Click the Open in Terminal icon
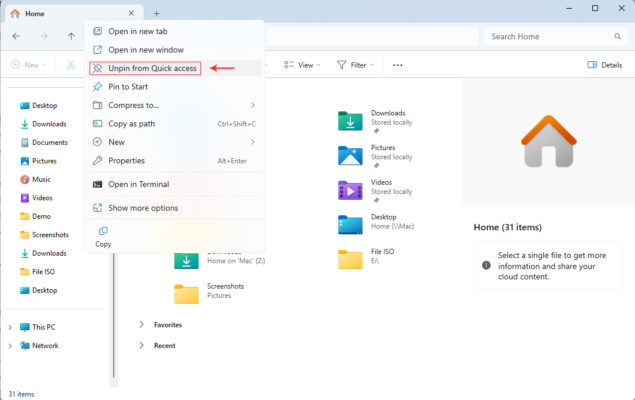This screenshot has width=635, height=400. tap(98, 184)
